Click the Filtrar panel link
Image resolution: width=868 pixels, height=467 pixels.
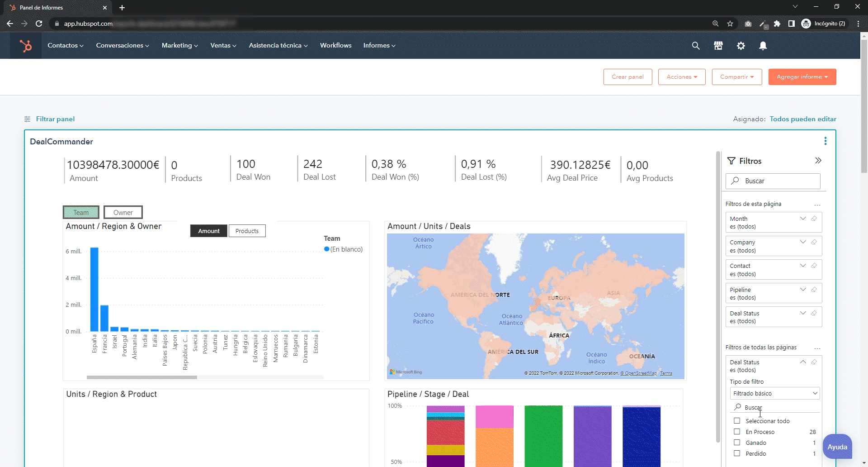55,119
